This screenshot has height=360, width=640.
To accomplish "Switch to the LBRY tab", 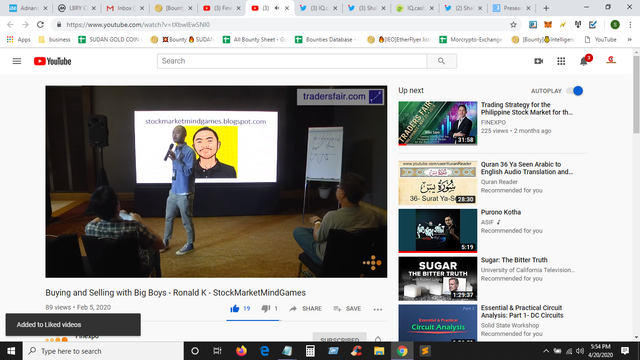I will click(x=76, y=8).
